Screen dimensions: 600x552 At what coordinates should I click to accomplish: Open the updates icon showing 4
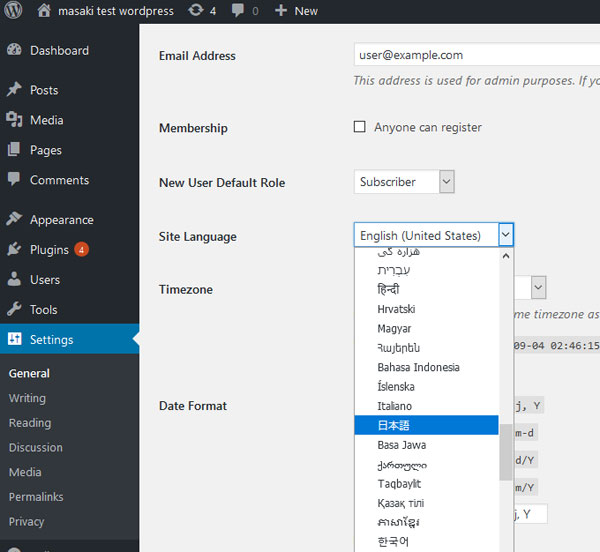(x=196, y=10)
